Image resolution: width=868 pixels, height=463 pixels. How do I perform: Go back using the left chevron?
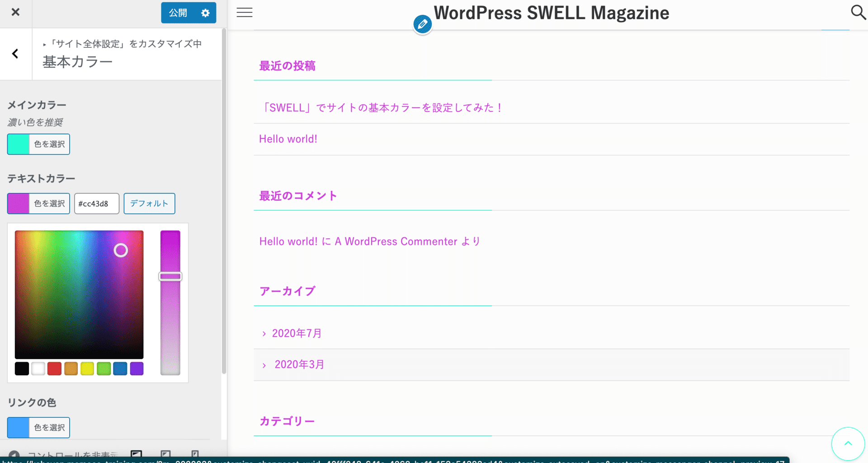point(15,54)
